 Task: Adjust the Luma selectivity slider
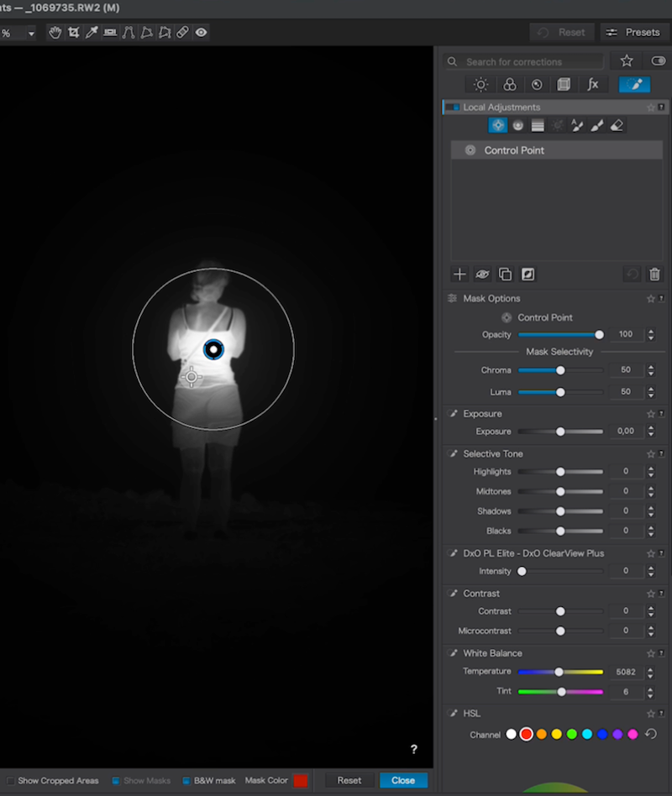[560, 392]
